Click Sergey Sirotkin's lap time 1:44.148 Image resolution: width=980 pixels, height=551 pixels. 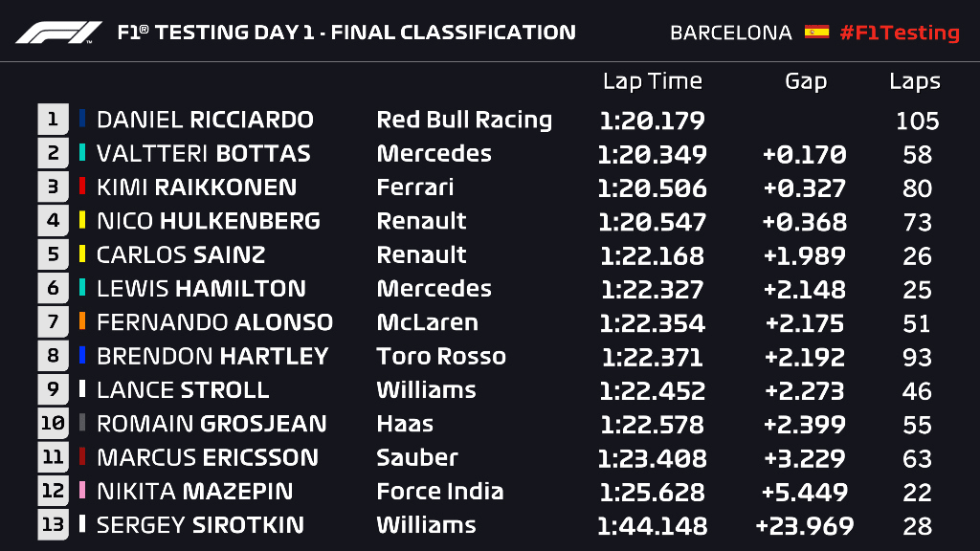click(x=652, y=525)
